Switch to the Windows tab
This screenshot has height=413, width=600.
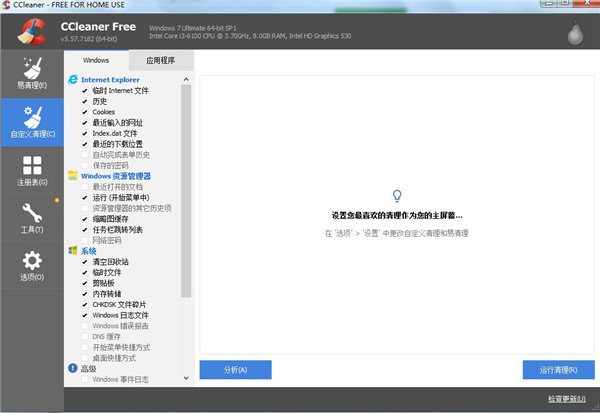96,60
